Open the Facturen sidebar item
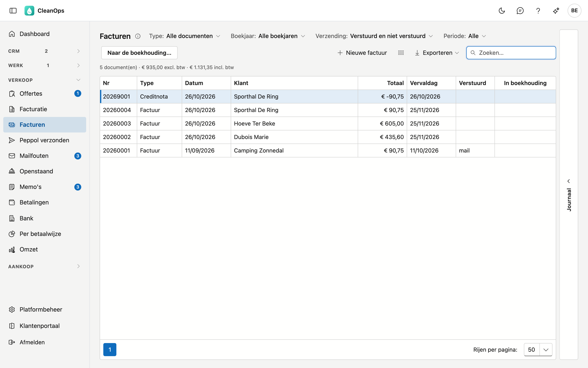 pyautogui.click(x=45, y=125)
